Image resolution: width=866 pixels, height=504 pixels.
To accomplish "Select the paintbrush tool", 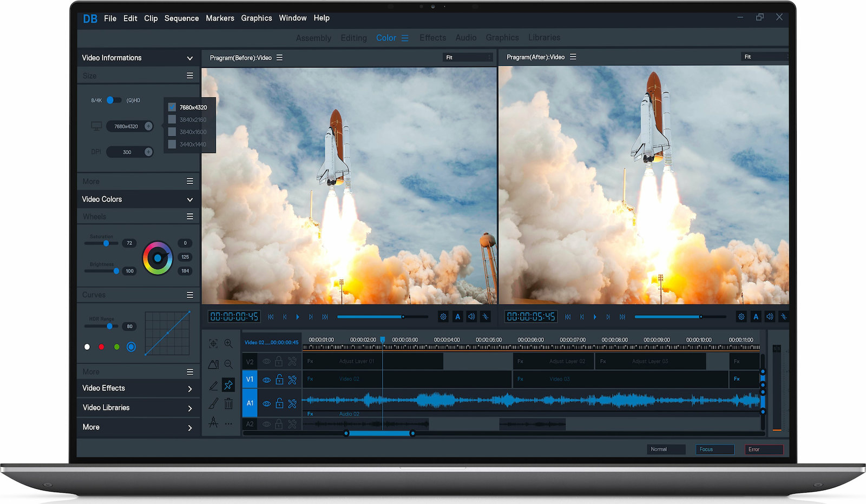I will click(214, 403).
